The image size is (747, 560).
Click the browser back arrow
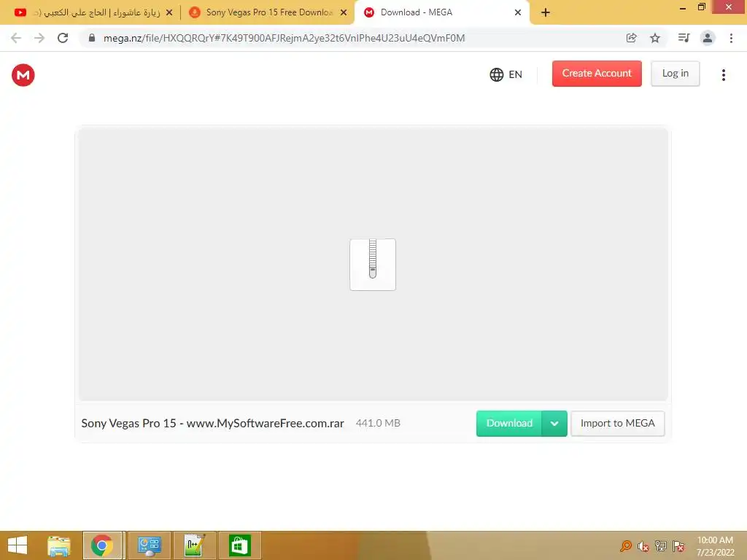16,38
